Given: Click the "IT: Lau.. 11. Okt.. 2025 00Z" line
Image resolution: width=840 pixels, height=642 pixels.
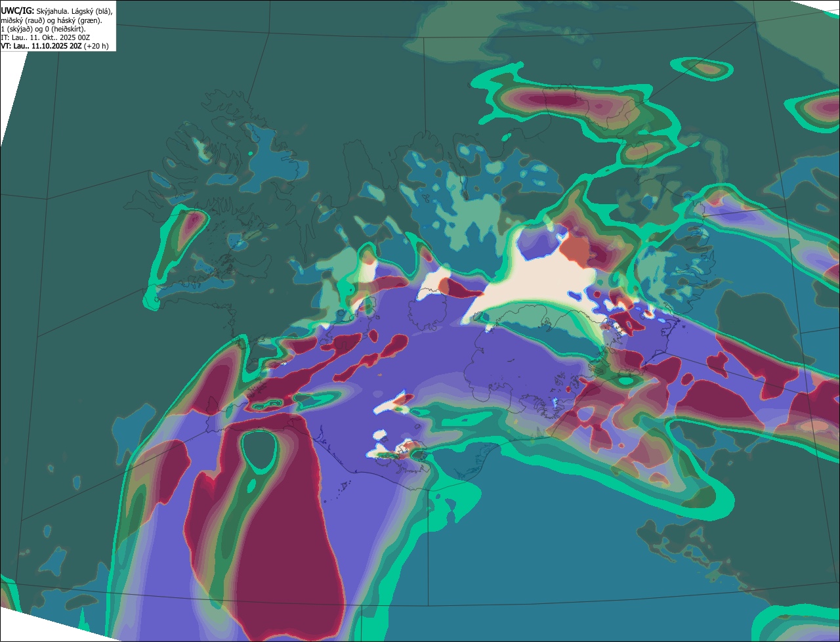Looking at the screenshot, I should click(45, 37).
